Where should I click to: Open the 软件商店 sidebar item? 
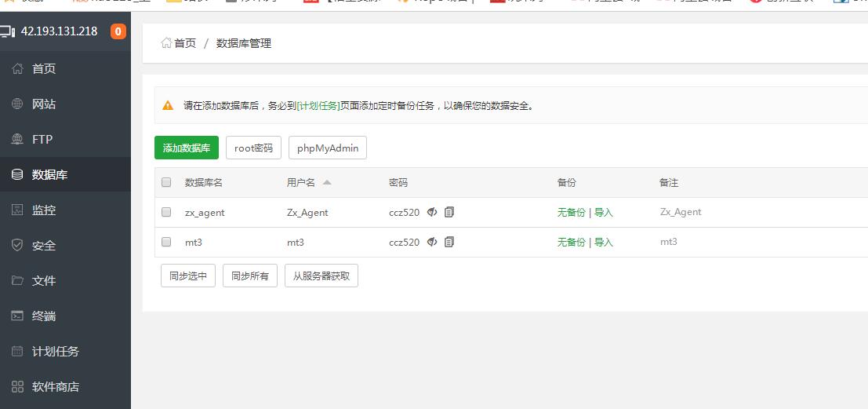tap(55, 386)
